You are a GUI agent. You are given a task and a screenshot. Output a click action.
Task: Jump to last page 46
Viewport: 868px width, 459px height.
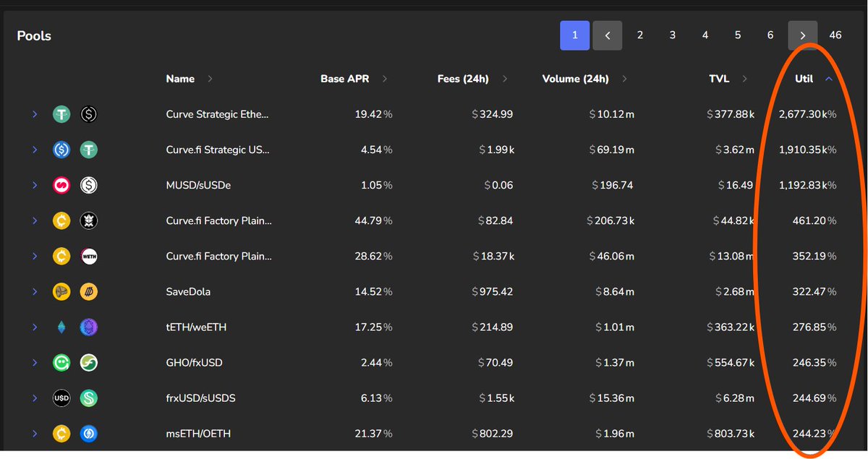click(x=835, y=35)
